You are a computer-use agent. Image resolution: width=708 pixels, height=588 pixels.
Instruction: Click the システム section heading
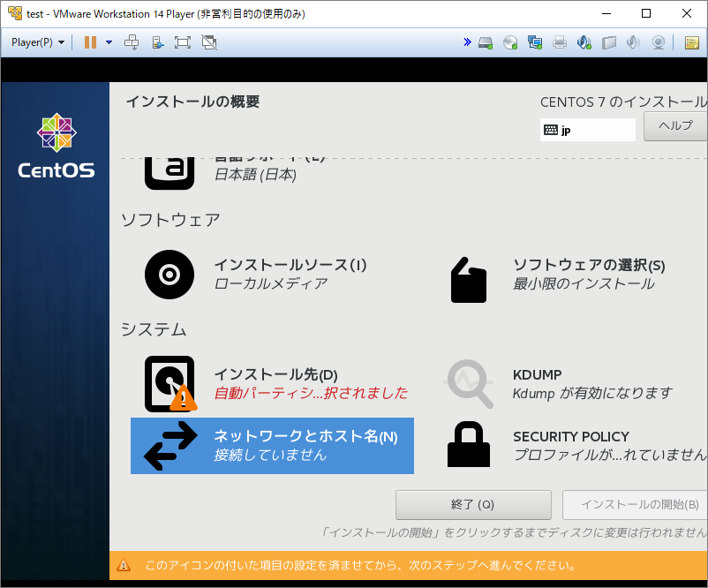[x=154, y=329]
